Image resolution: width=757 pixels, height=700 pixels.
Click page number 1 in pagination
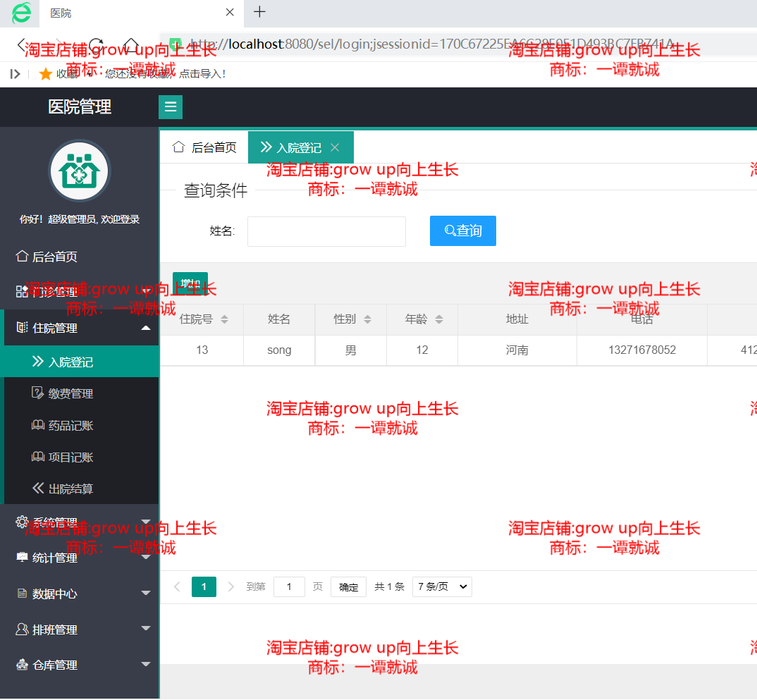pyautogui.click(x=204, y=586)
